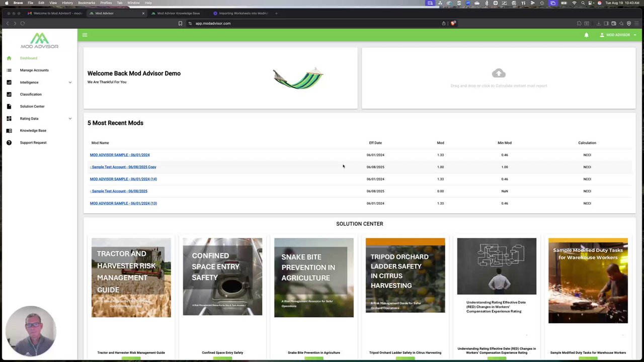Image resolution: width=644 pixels, height=362 pixels.
Task: Click the Intelligence chart icon in the sidebar
Action: (x=9, y=82)
